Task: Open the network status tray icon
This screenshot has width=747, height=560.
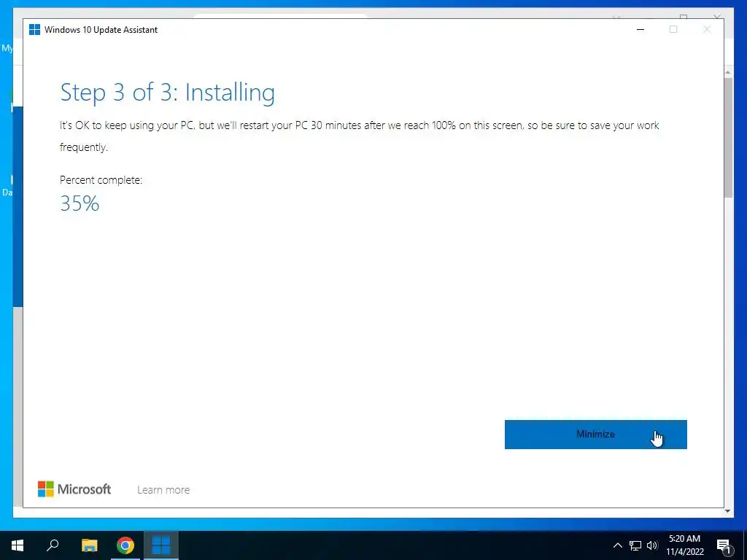Action: 635,545
